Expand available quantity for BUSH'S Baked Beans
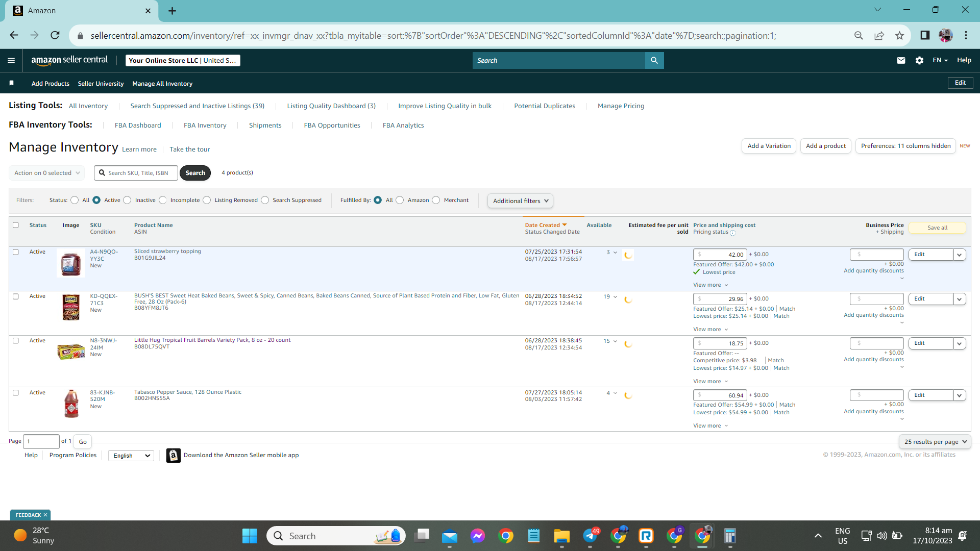Screen dimensions: 980x551 (x=615, y=296)
